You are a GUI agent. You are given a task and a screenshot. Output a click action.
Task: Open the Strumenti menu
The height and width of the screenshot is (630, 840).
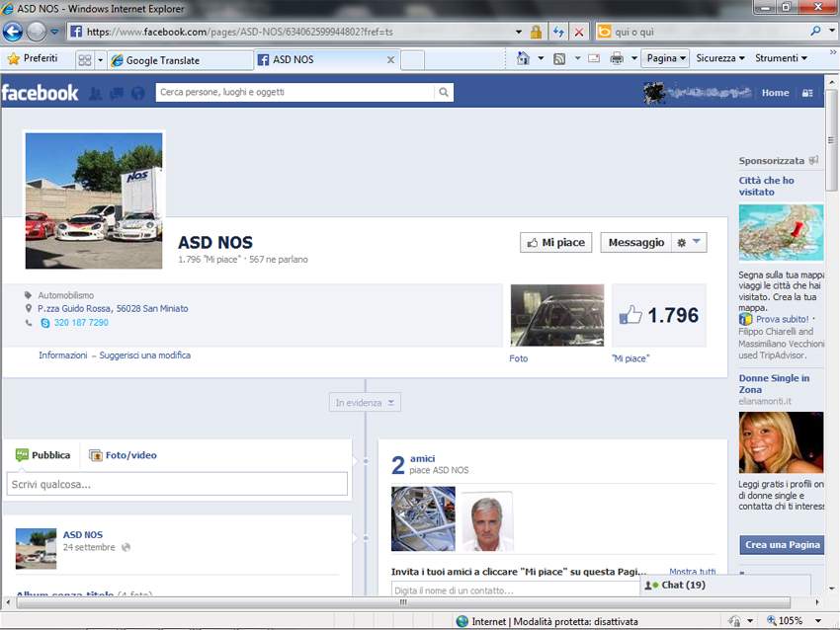click(781, 58)
